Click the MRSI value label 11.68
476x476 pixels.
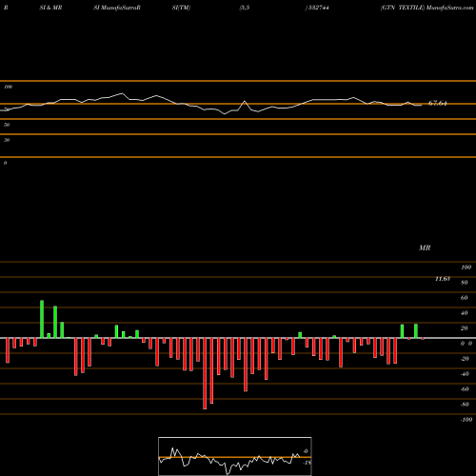pyautogui.click(x=443, y=279)
